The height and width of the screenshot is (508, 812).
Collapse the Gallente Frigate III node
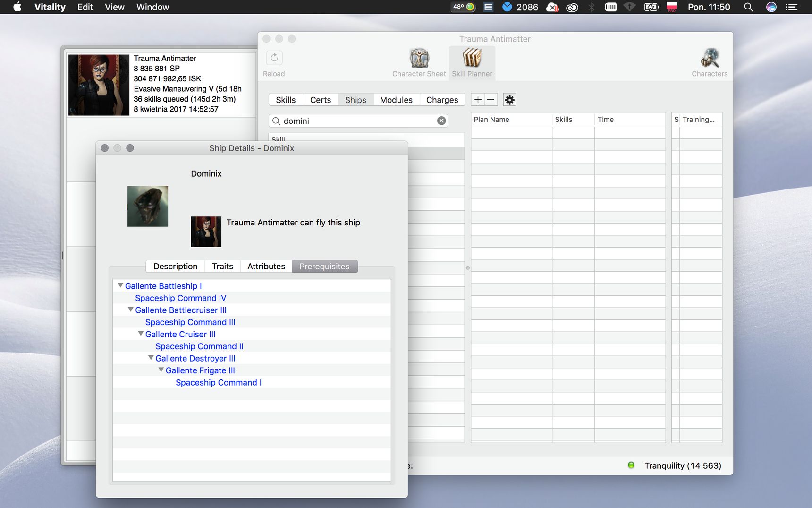(161, 370)
